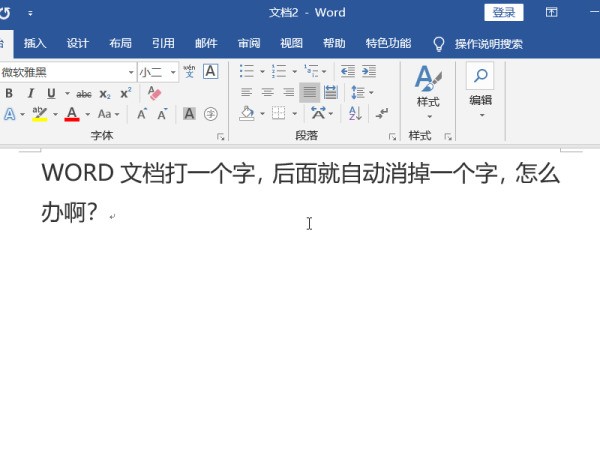This screenshot has height=450, width=600.
Task: Click the 登录 sign-in button
Action: pyautogui.click(x=504, y=12)
